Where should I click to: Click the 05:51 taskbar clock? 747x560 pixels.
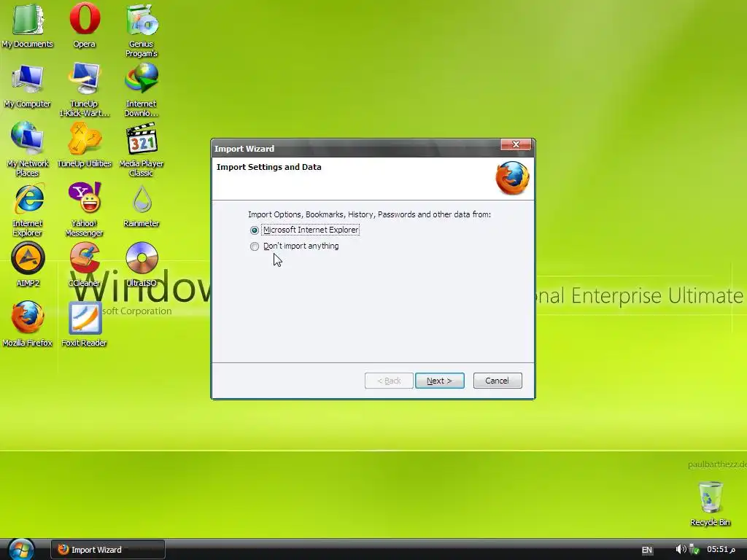click(x=720, y=550)
